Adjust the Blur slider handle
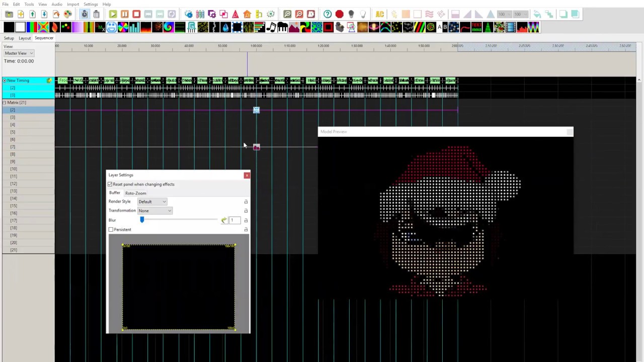 [x=142, y=220]
